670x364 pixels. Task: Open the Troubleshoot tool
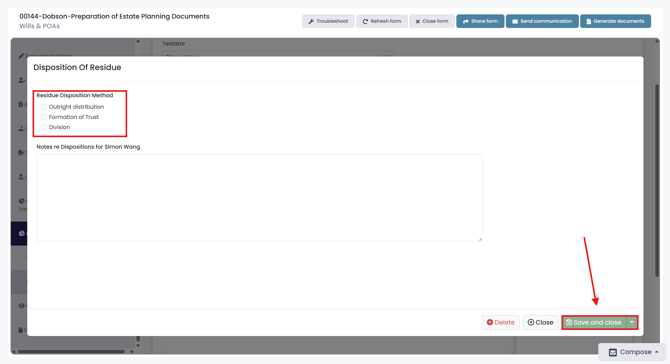(328, 21)
